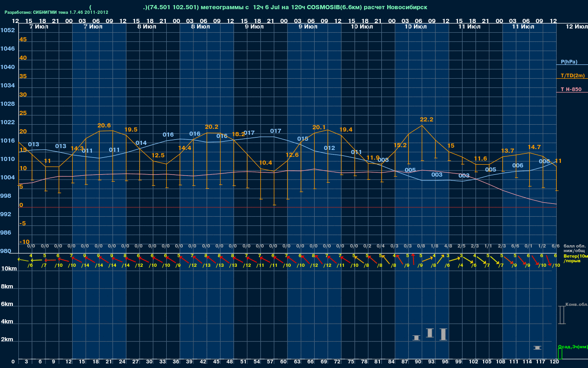Click the 1/1 cloud amount value
Image resolution: width=588 pixels, height=368 pixels.
coord(488,246)
